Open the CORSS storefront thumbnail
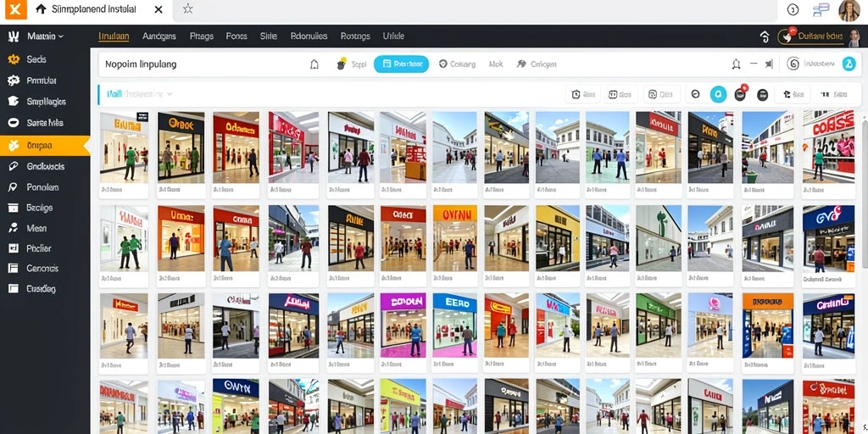This screenshot has height=434, width=868. (x=828, y=147)
